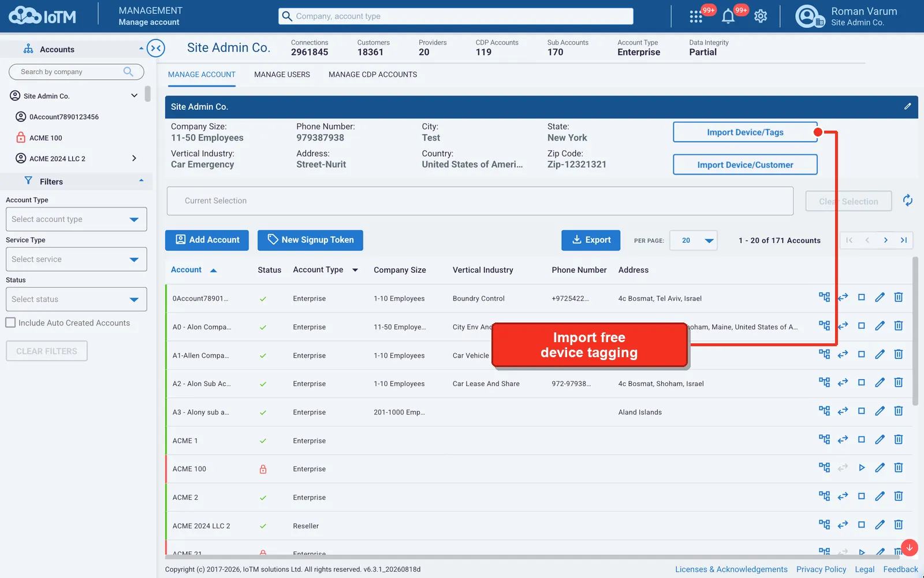Viewport: 924px width, 578px height.
Task: Expand ACME 2024 LLC 2 tree node
Action: click(x=134, y=158)
